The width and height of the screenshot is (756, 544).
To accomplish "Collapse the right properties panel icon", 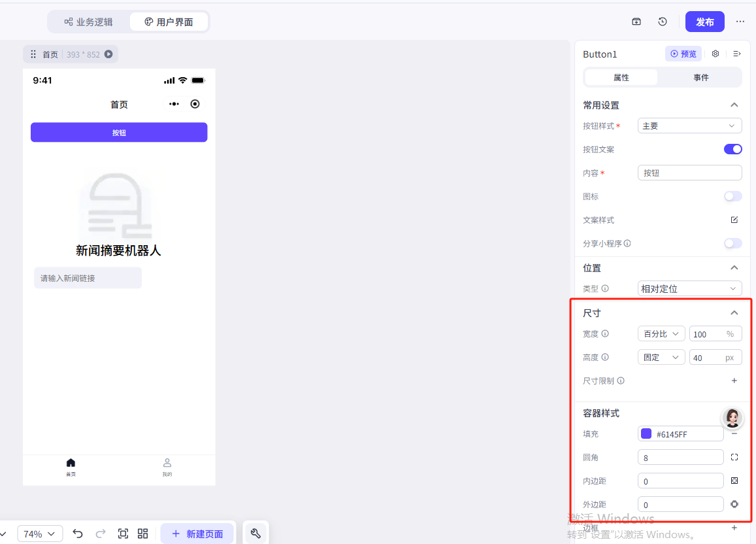I will pyautogui.click(x=736, y=54).
